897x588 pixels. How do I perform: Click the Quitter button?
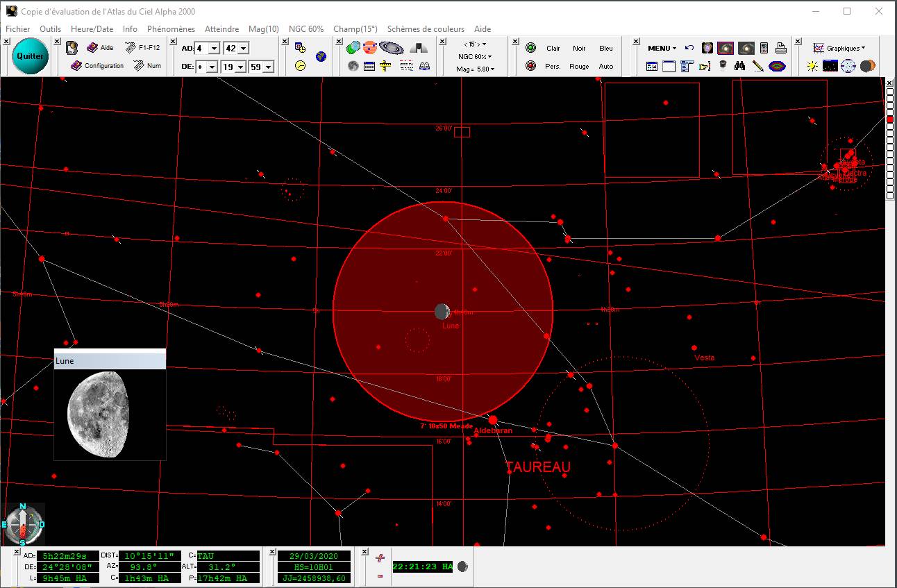click(x=31, y=56)
